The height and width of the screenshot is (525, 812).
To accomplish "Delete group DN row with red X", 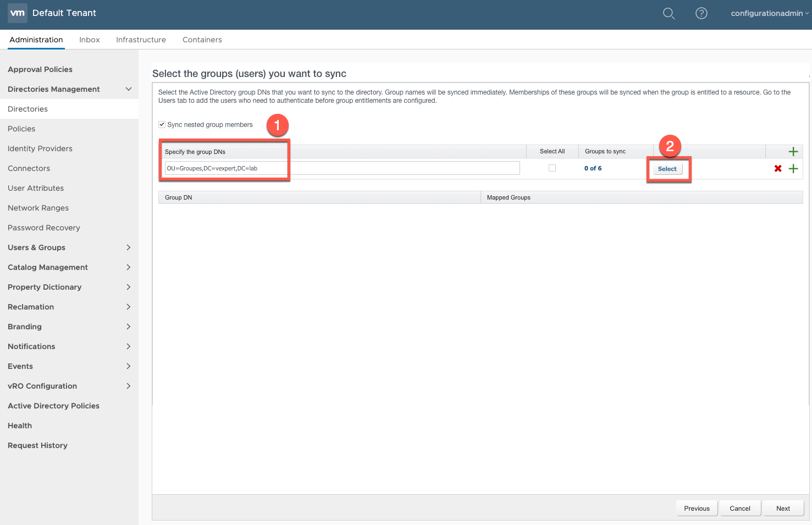I will click(778, 169).
